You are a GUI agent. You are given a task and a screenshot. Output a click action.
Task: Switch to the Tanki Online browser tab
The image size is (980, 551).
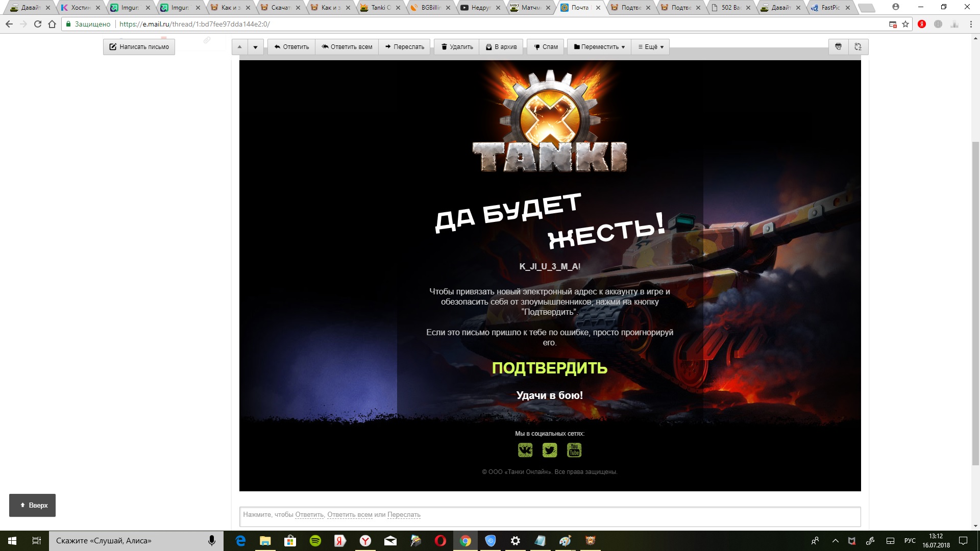[x=379, y=8]
